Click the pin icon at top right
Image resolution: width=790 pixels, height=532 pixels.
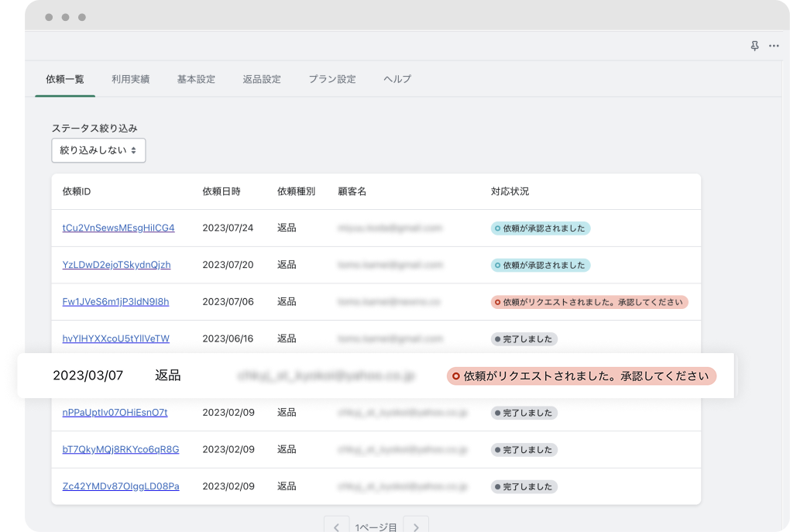(754, 46)
